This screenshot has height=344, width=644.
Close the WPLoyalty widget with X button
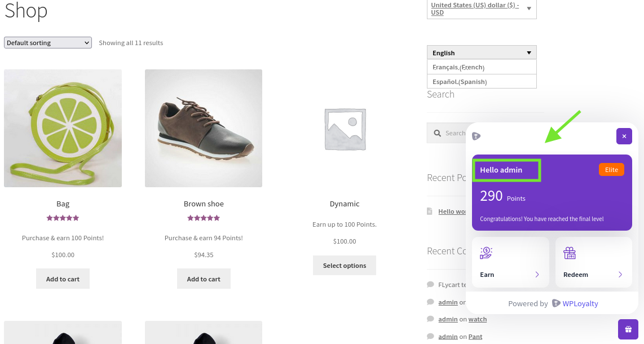tap(624, 136)
